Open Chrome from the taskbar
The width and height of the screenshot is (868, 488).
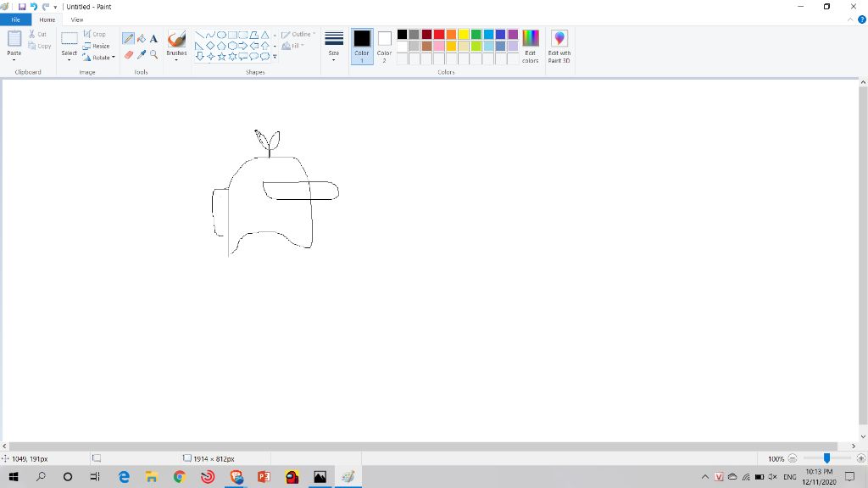(180, 476)
